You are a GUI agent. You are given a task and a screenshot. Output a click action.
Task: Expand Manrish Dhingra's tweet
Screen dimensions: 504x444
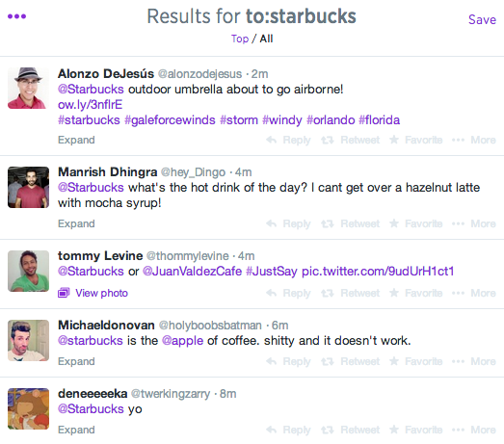pos(76,224)
